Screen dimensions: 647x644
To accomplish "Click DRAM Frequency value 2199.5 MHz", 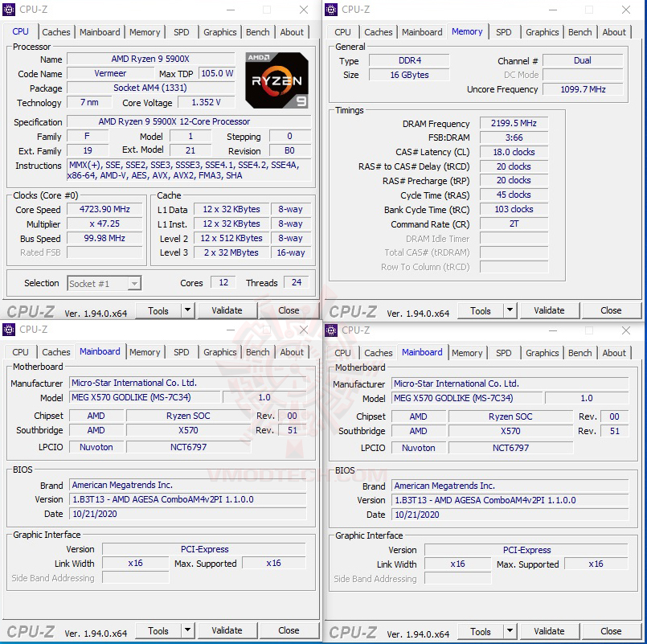I will (x=514, y=123).
